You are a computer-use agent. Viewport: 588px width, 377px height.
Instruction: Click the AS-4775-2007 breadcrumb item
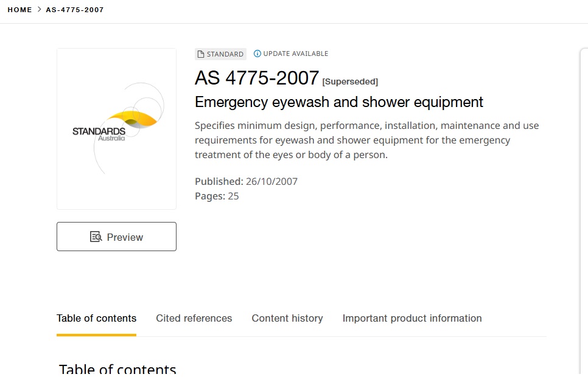[75, 10]
